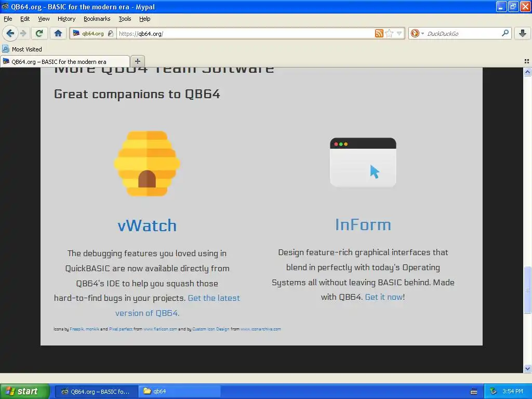
Task: Click the Mypal icon in the title bar
Action: click(x=5, y=6)
